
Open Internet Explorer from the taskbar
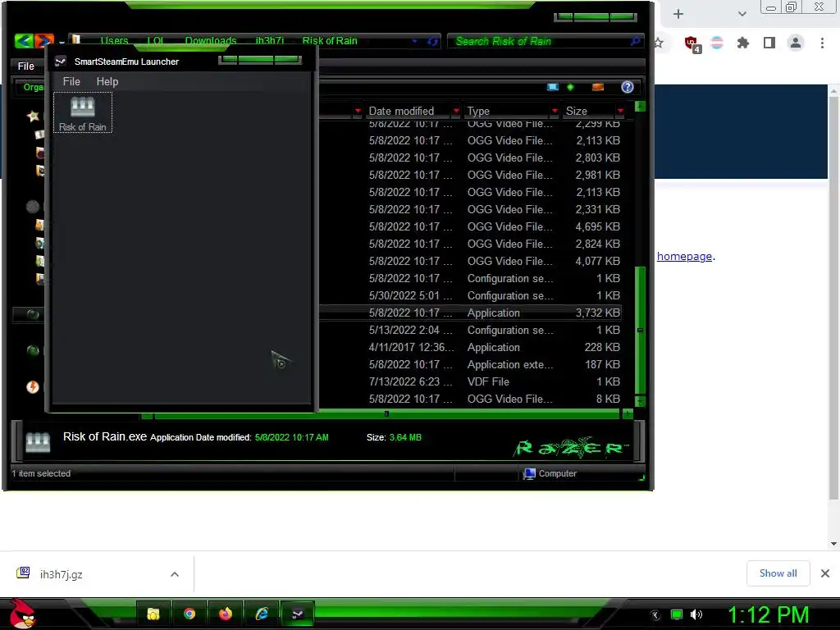click(x=262, y=614)
